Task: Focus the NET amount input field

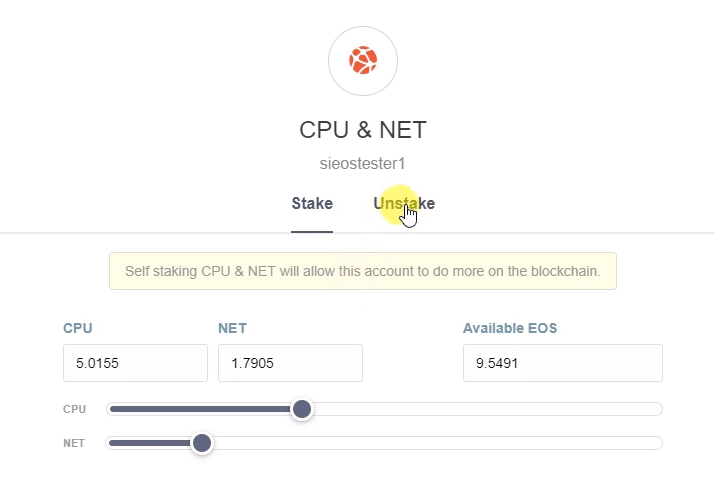Action: click(290, 363)
